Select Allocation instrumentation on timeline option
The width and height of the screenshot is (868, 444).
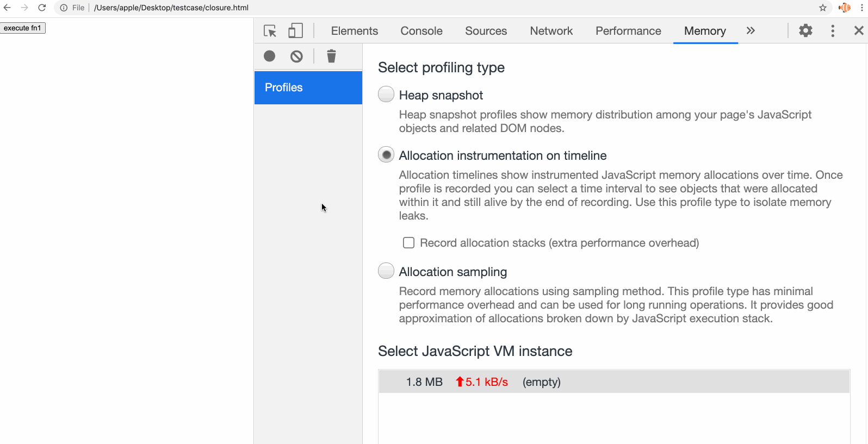click(x=386, y=155)
